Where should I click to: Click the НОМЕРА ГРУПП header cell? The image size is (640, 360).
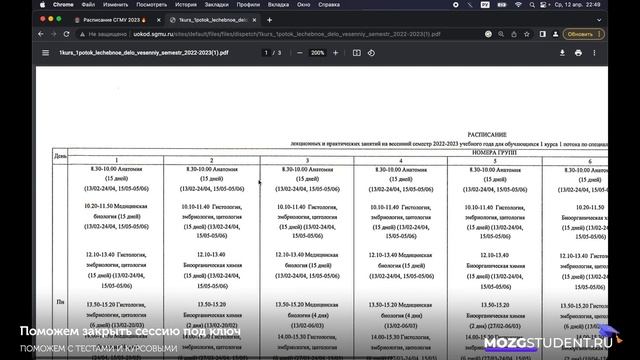494,152
